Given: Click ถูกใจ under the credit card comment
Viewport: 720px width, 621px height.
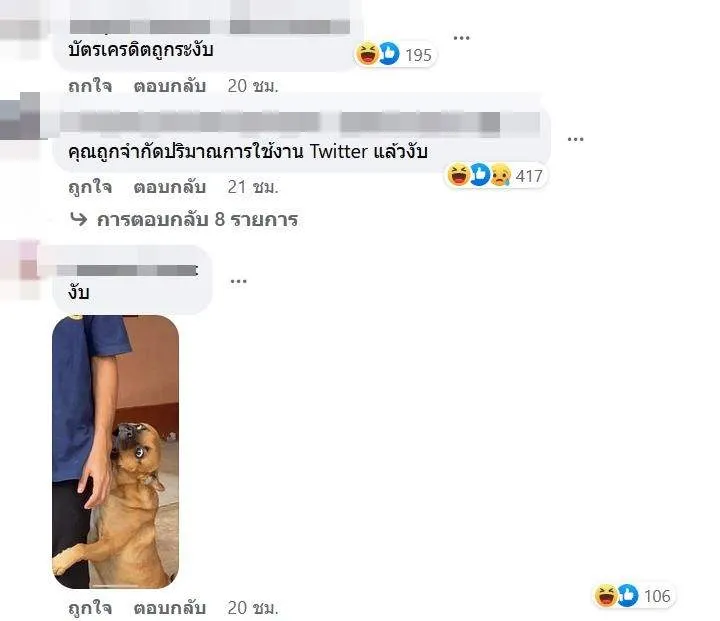Looking at the screenshot, I should 90,86.
